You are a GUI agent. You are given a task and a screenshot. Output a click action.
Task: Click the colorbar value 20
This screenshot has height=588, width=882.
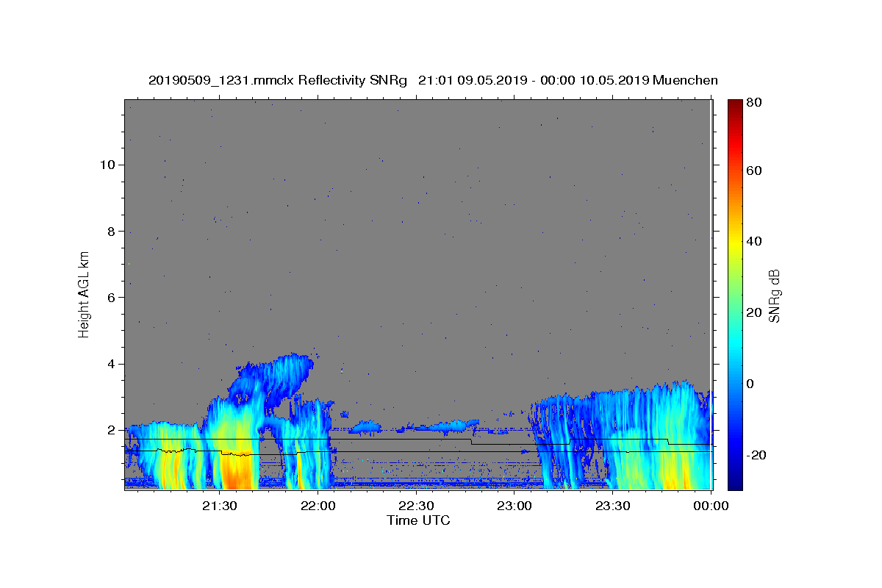[754, 312]
